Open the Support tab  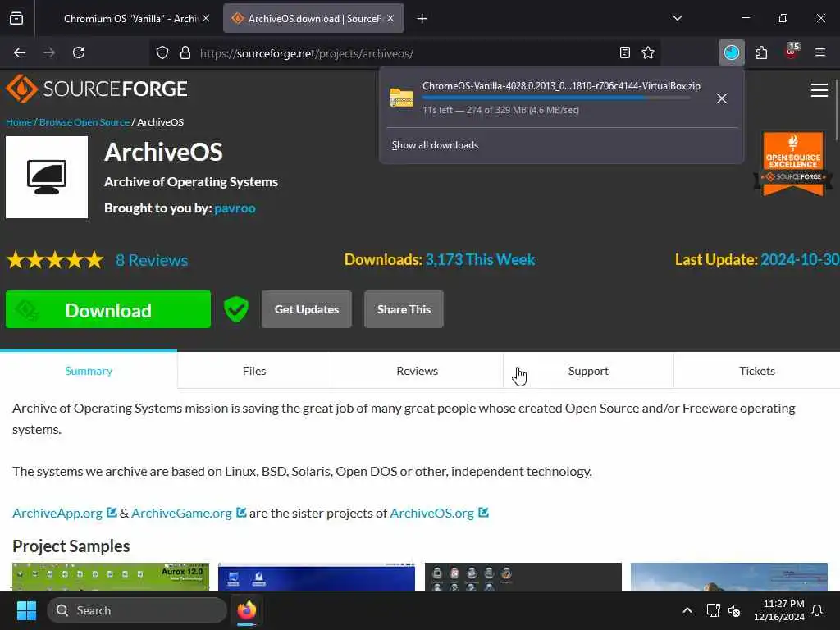588,371
